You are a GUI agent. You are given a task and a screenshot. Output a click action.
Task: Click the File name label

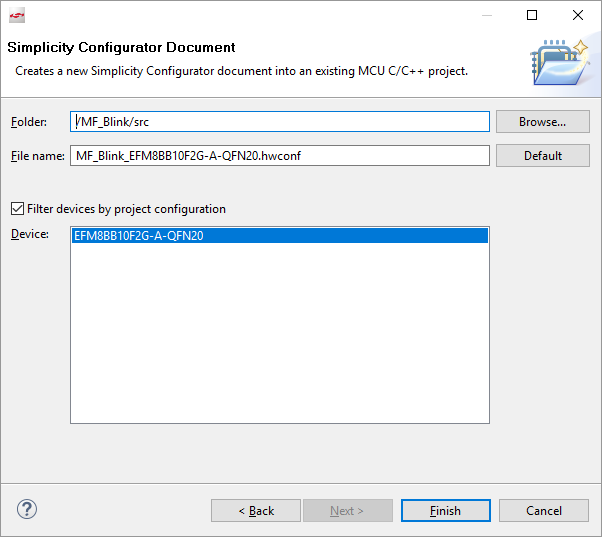[37, 156]
